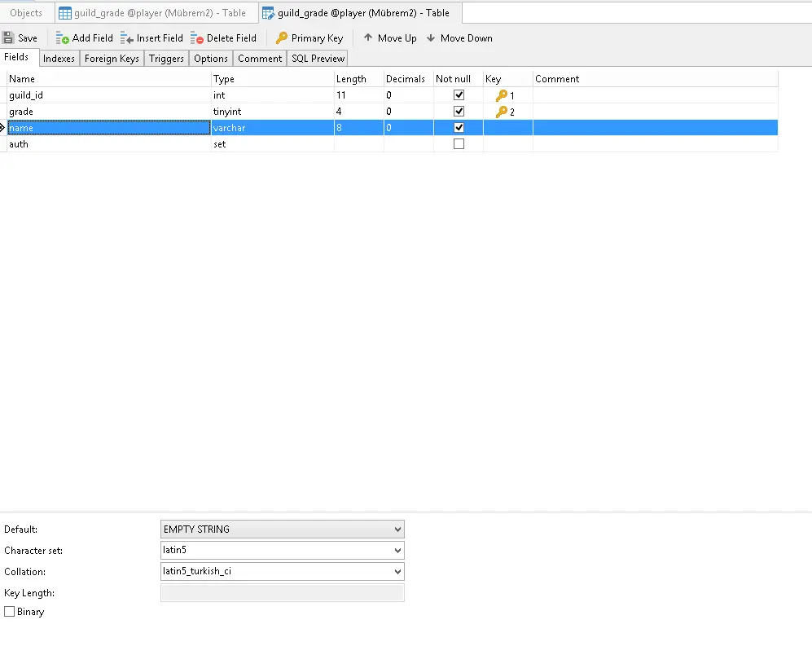The height and width of the screenshot is (668, 812).
Task: Click the Name column header
Action: coord(109,79)
